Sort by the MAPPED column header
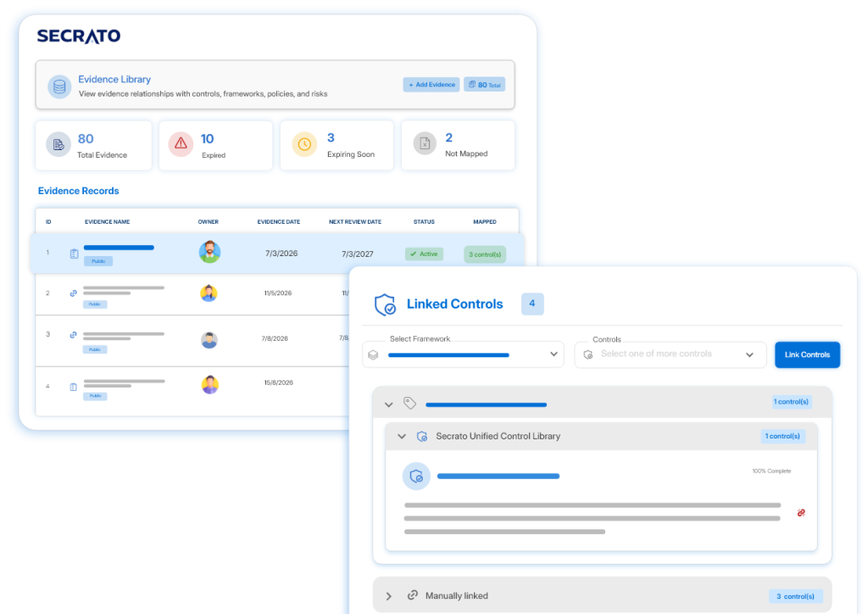 [x=485, y=222]
